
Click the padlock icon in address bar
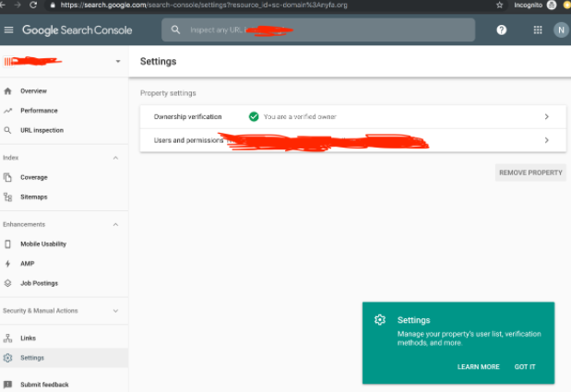point(53,6)
